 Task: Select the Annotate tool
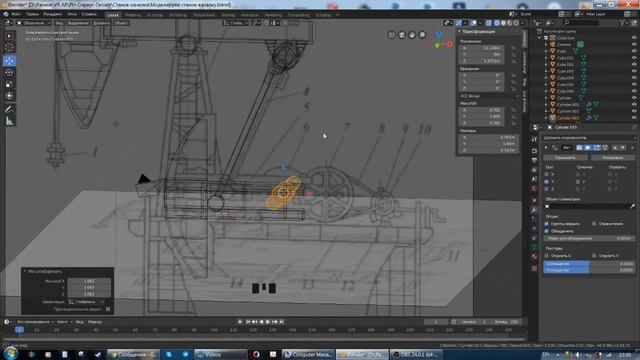click(9, 109)
